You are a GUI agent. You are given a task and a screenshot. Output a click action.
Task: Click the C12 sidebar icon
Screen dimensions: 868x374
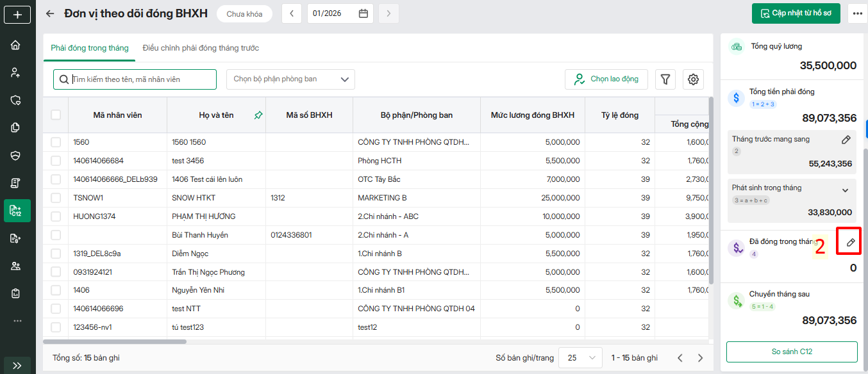point(16,211)
